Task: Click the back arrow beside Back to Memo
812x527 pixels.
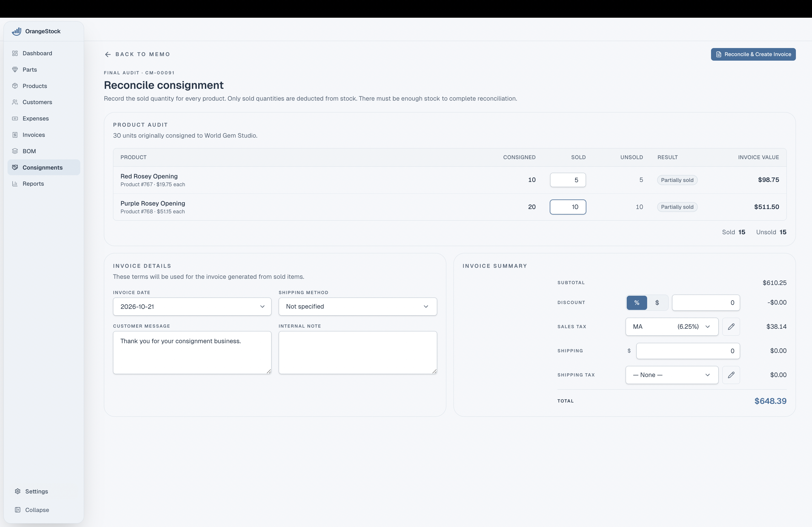Action: pos(108,54)
